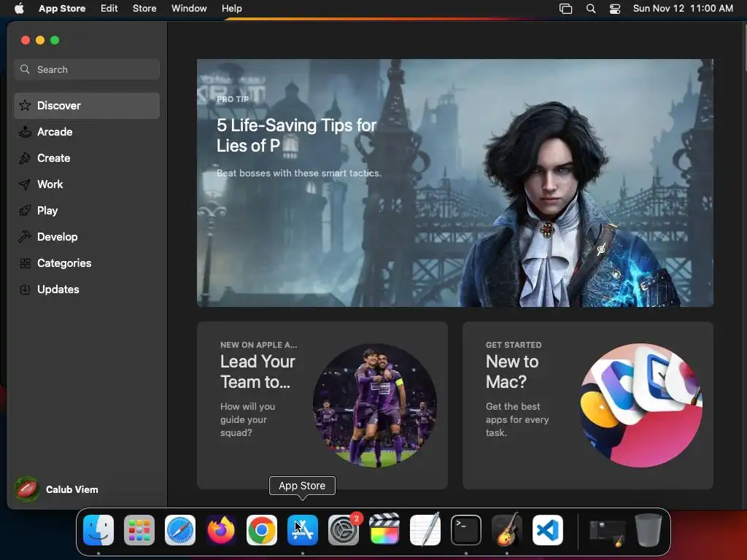The height and width of the screenshot is (560, 747).
Task: Open the Arcade section
Action: [87, 132]
